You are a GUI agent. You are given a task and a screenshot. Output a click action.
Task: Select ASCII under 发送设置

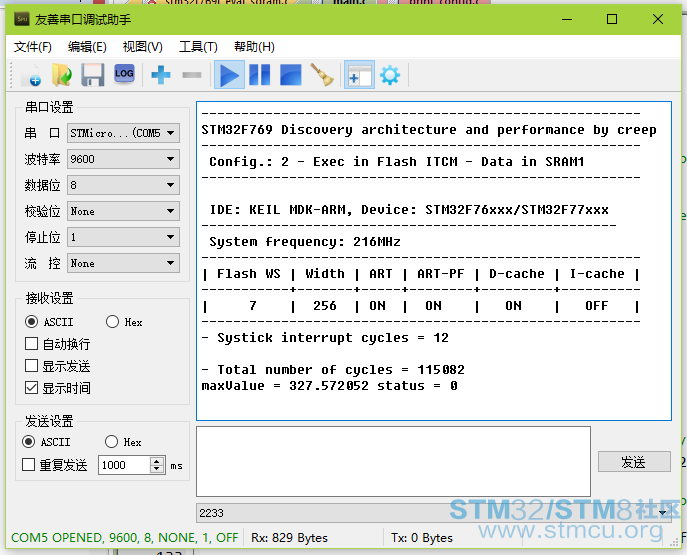coord(46,442)
